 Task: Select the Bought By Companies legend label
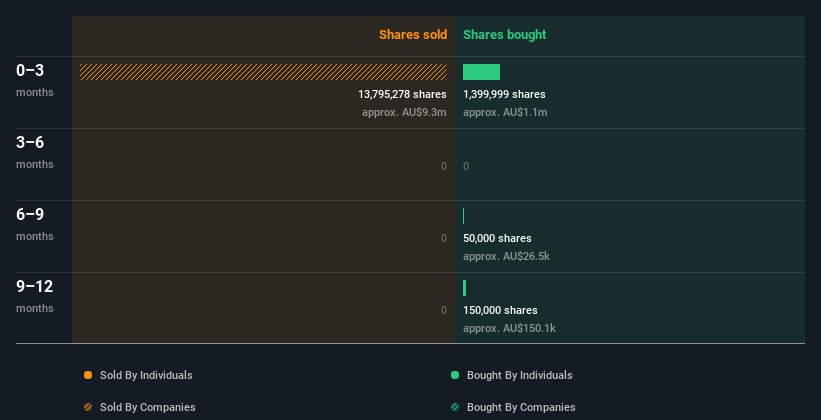[521, 407]
